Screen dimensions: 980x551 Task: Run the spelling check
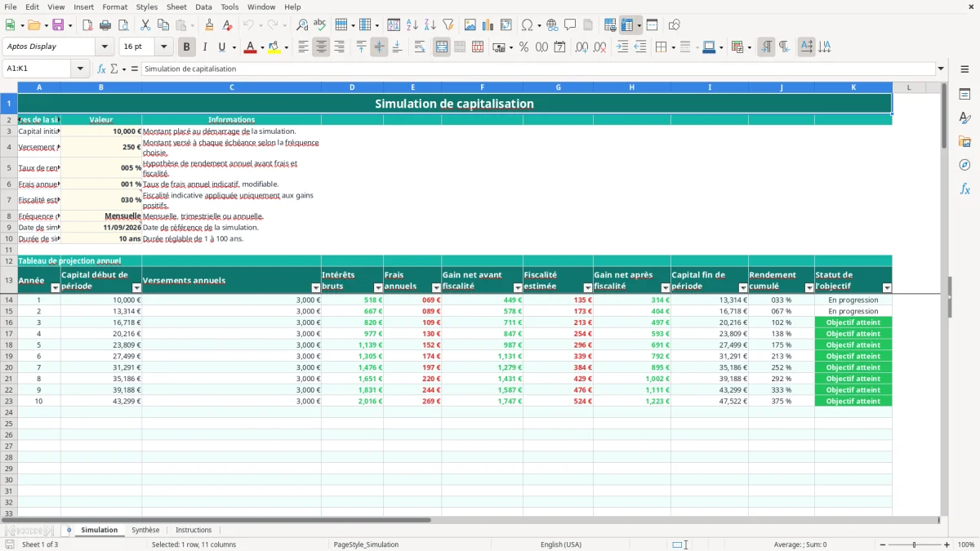[320, 25]
